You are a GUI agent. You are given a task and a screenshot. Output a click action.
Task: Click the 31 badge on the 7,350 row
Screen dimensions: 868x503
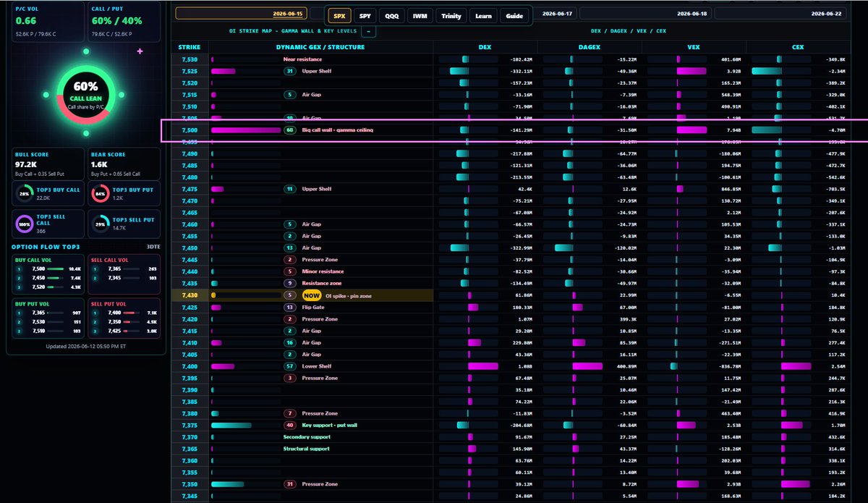290,484
